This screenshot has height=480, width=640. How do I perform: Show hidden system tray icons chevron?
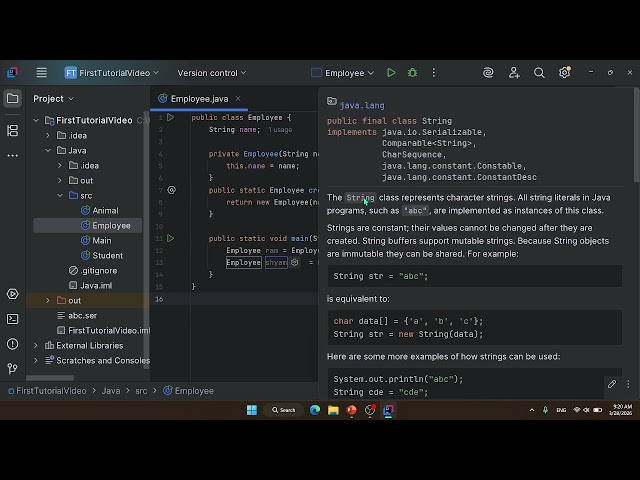click(x=532, y=410)
